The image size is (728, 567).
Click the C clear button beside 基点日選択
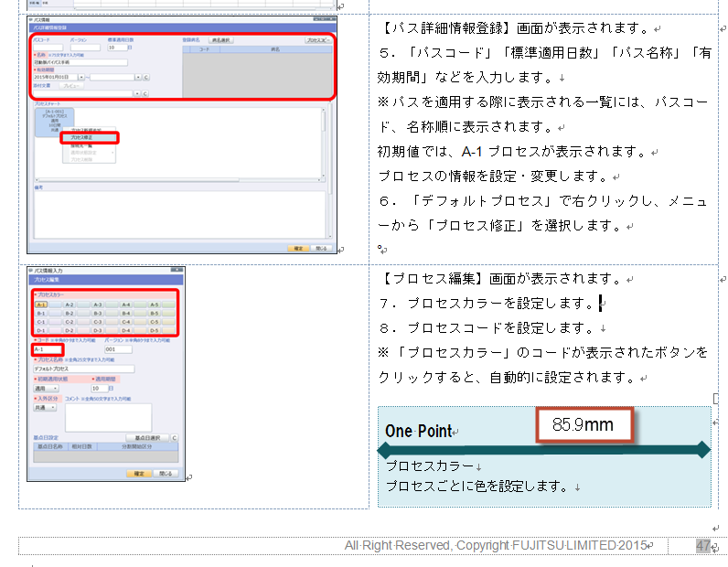175,438
